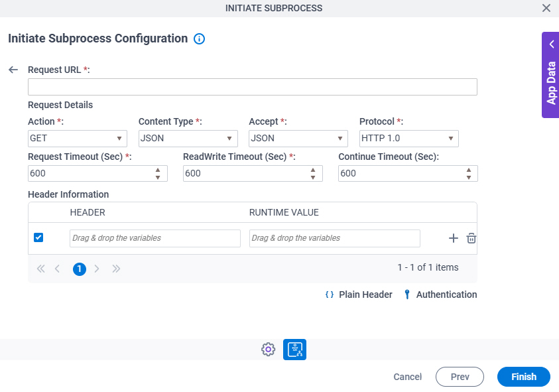Click the '1 - 1 of 1 items' text

(428, 267)
